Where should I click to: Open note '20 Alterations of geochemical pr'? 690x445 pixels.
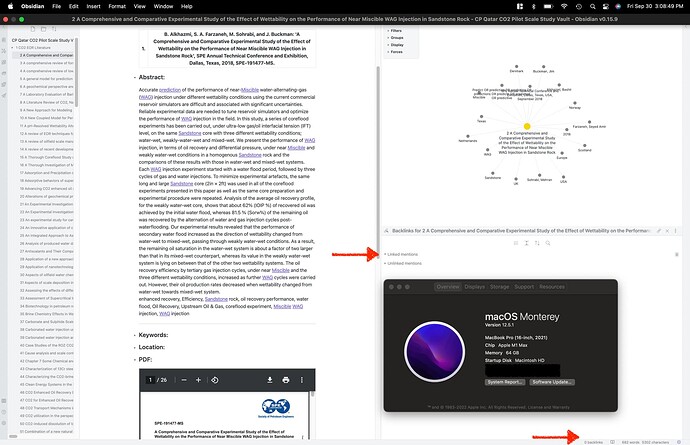(x=47, y=196)
